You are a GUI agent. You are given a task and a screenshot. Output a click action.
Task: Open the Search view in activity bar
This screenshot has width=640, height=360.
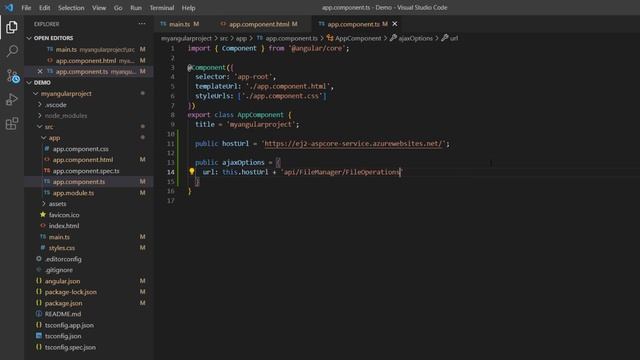[12, 51]
